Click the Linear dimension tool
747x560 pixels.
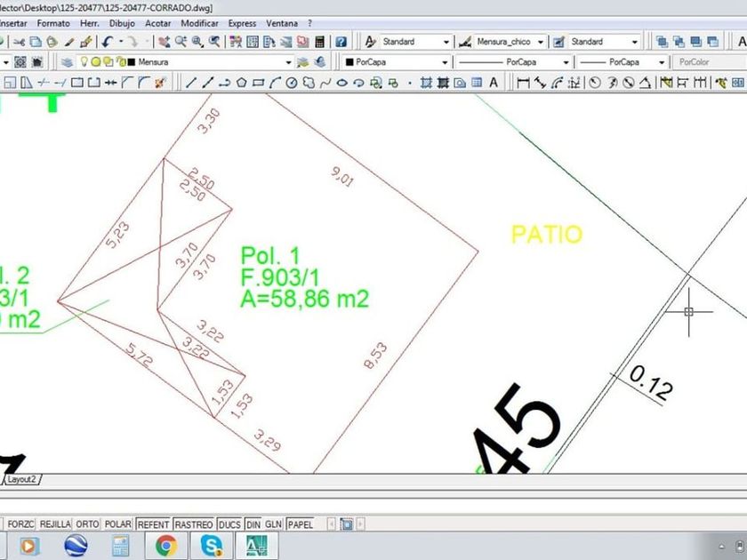point(523,83)
